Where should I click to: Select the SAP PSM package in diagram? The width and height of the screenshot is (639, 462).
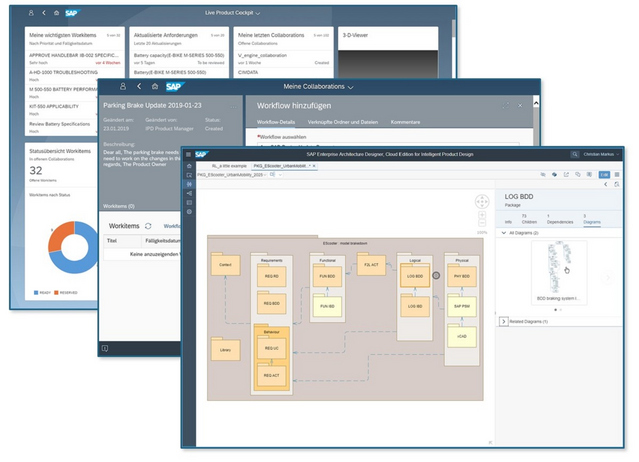click(462, 306)
